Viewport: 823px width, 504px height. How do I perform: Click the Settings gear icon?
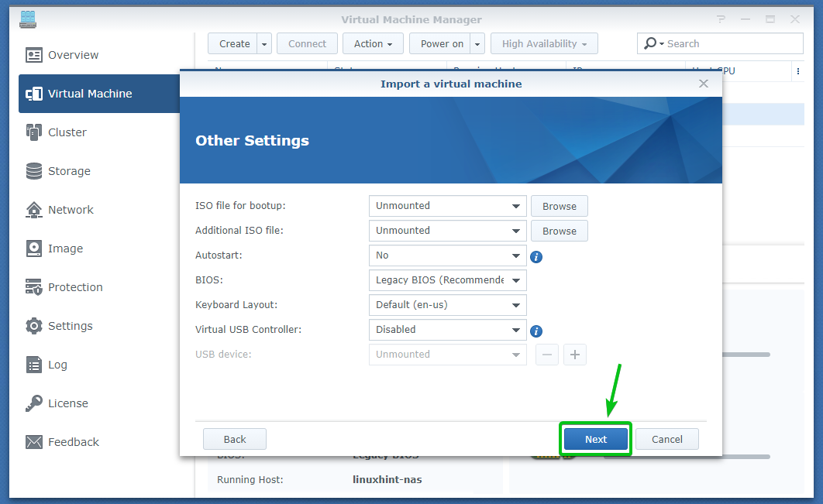(34, 326)
